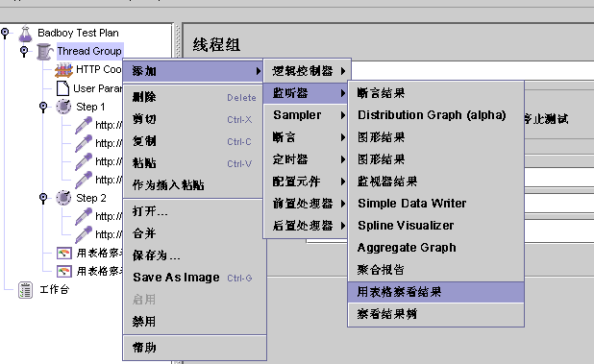Image resolution: width=594 pixels, height=364 pixels.
Task: Click the 工作台 workbench clipboard icon
Action: tap(25, 290)
